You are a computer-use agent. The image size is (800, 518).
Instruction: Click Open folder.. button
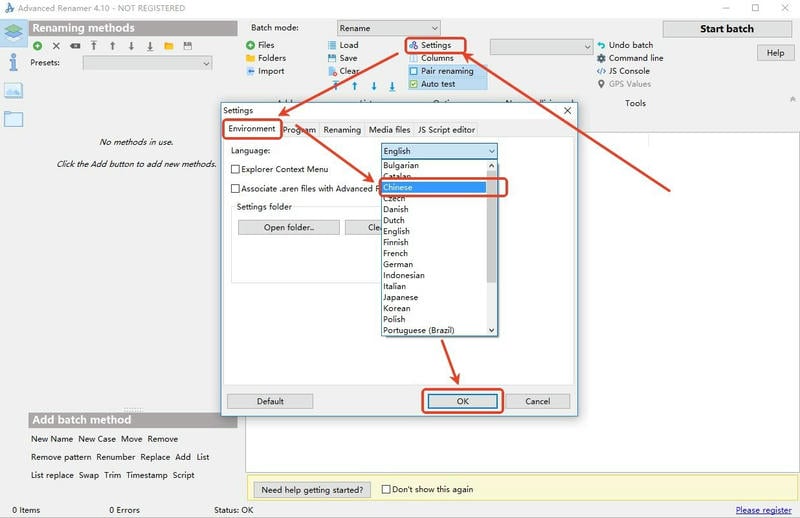click(289, 227)
